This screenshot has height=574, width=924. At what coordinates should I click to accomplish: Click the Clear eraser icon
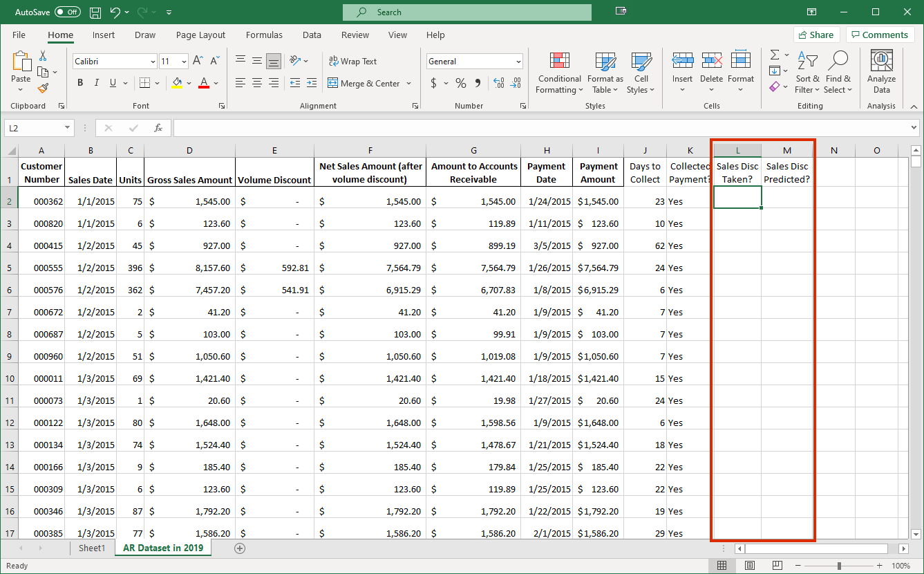click(x=775, y=86)
